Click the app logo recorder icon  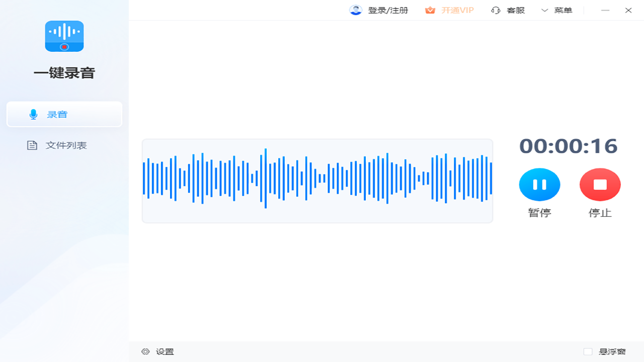[x=64, y=36]
